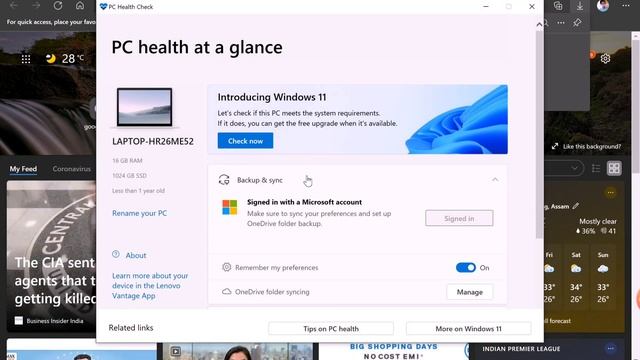Click the PC Health Check scroll-up arrow
640x360 pixels.
(539, 24)
